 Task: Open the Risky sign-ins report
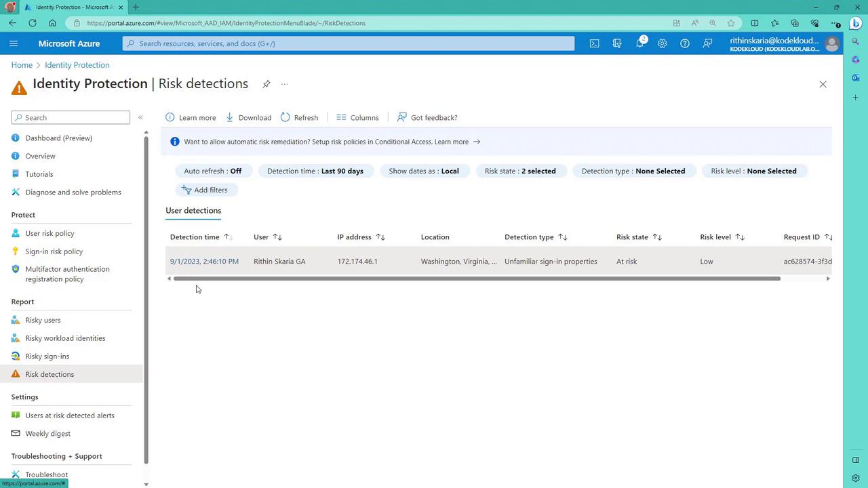coord(47,357)
